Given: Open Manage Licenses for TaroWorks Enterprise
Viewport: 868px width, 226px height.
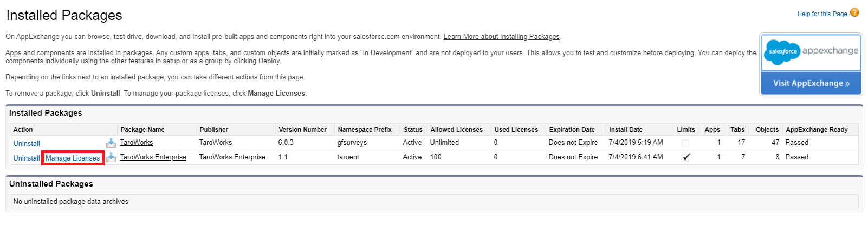Looking at the screenshot, I should tap(73, 158).
